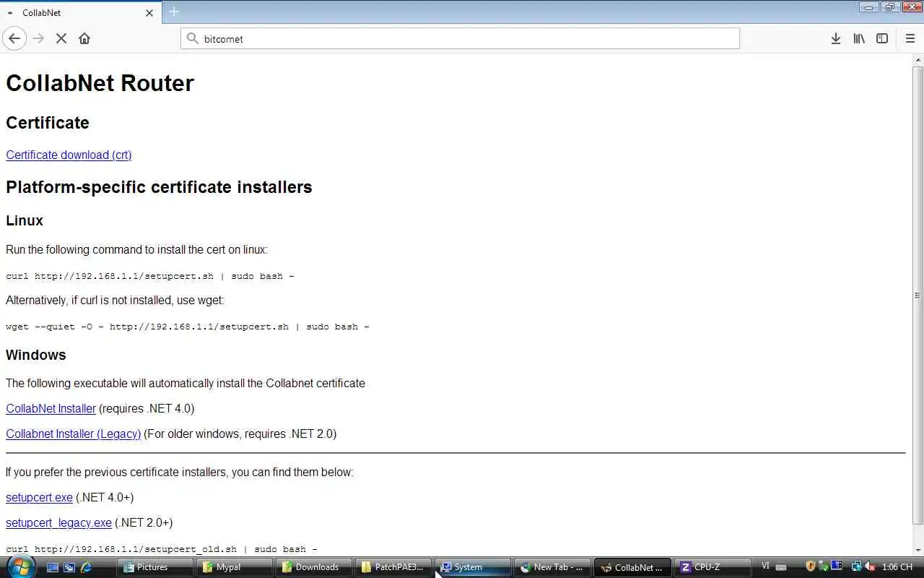This screenshot has height=578, width=924.
Task: Click the VI language indicator
Action: click(x=765, y=566)
